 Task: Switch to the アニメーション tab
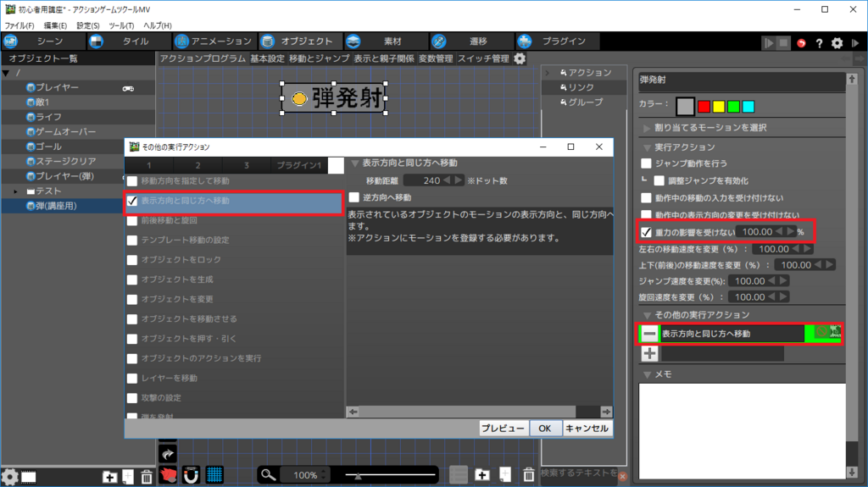[x=214, y=42]
